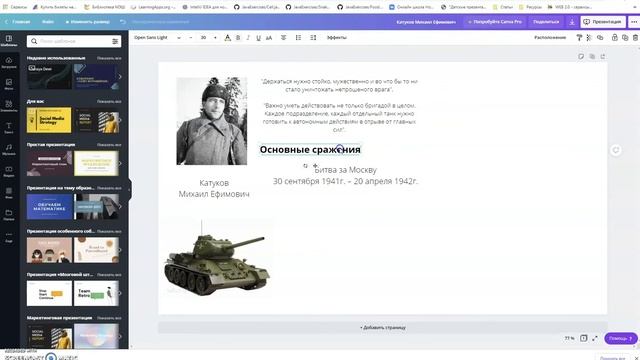Screen dimensions: 640x360
Task: Click the Add page bar
Action: click(x=382, y=327)
